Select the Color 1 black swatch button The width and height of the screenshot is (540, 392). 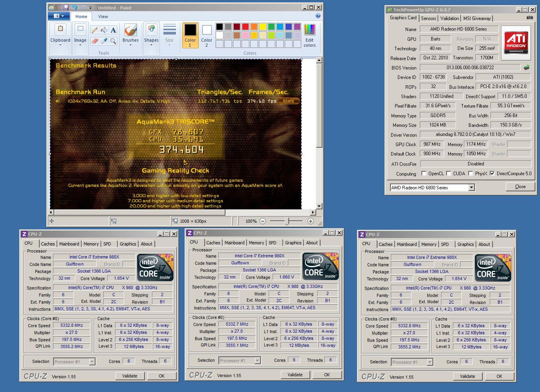click(190, 35)
